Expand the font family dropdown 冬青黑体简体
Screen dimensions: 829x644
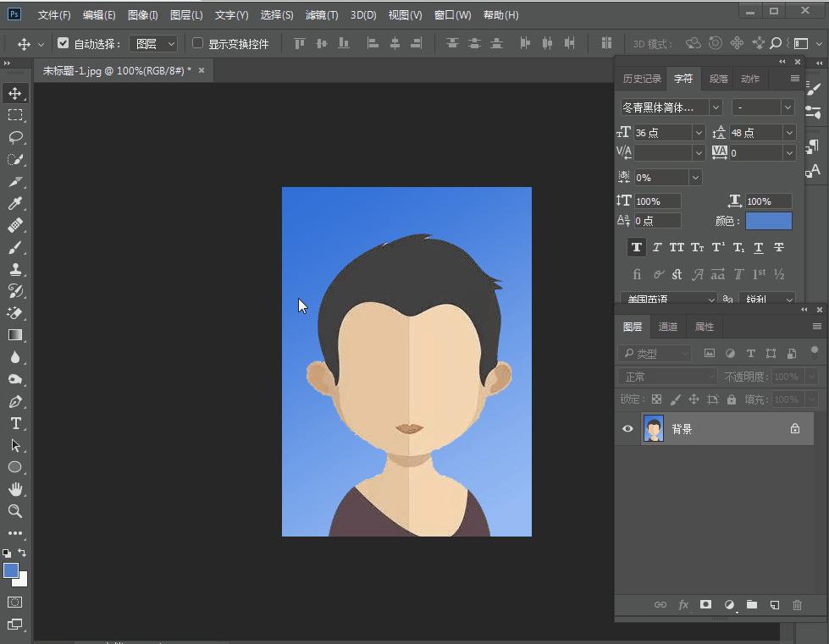(x=716, y=107)
